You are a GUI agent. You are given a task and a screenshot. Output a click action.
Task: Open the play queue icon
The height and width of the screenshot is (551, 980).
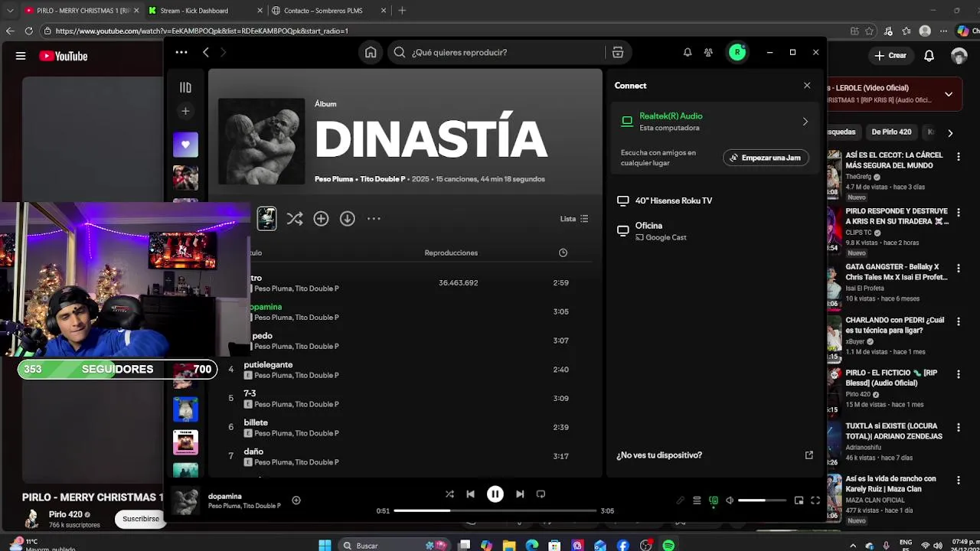(697, 500)
